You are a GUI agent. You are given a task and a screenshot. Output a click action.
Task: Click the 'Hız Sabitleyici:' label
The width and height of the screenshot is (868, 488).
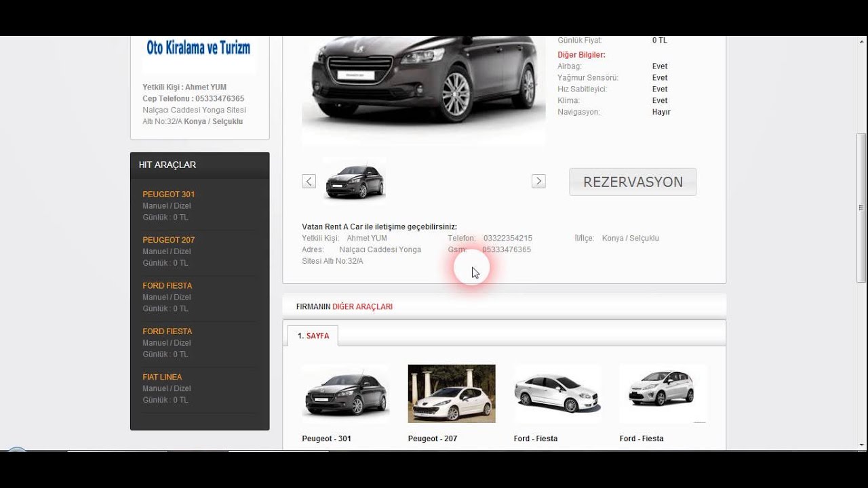pos(582,89)
